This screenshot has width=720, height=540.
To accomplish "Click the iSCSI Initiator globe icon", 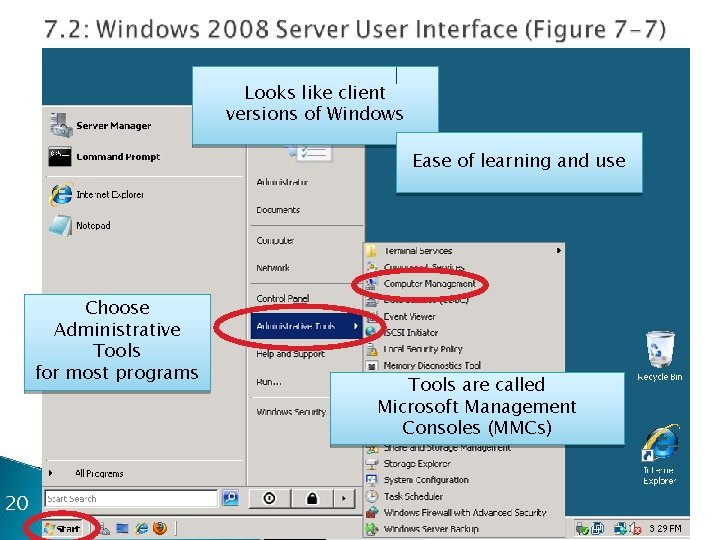I will 371,332.
